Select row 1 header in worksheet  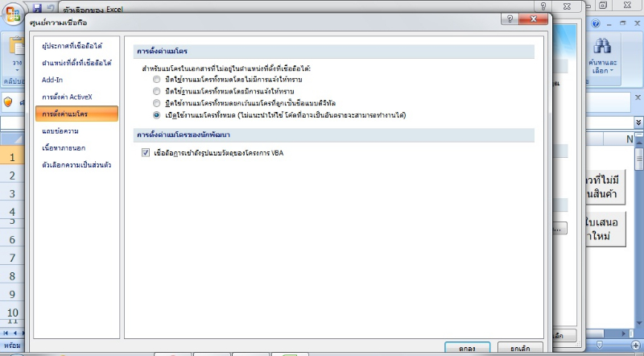pos(12,156)
